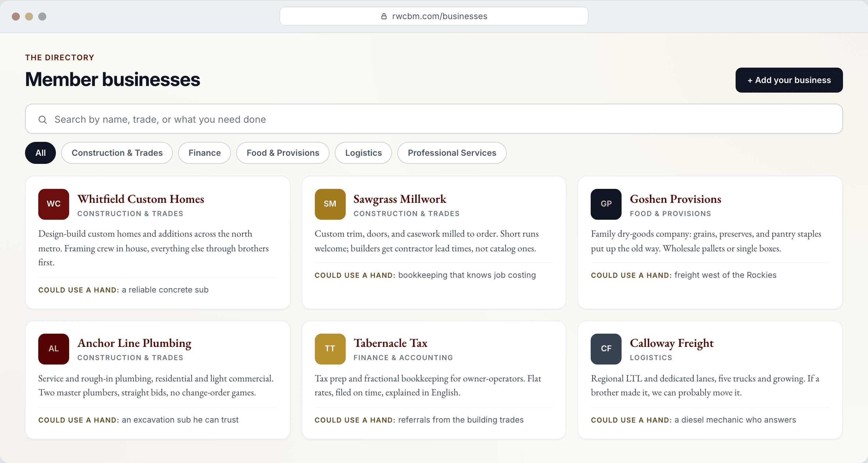Click the SM logo badge for Sawgrass Millwork

click(x=330, y=204)
